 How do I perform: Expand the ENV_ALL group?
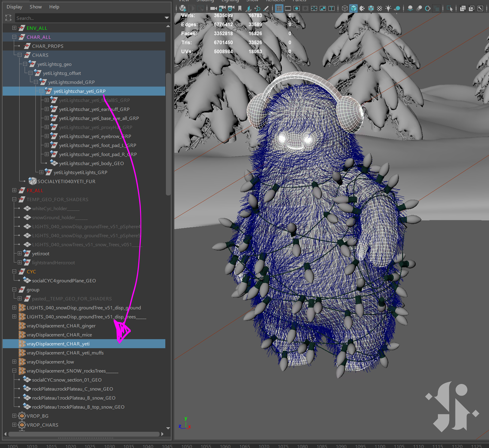tap(14, 28)
